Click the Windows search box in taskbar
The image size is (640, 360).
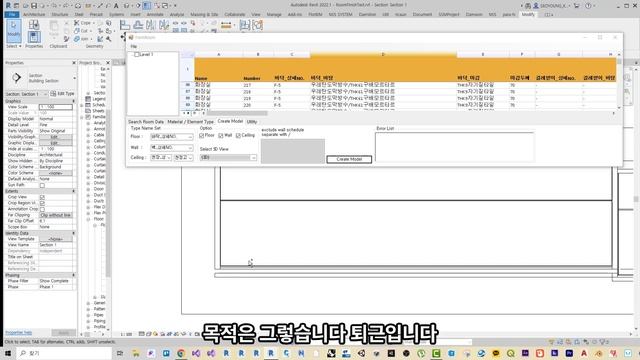[64, 353]
